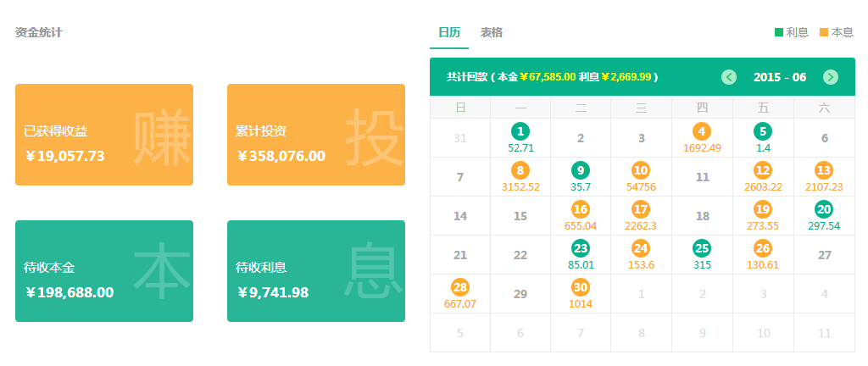Select green day 25 with 315
The image size is (868, 366).
pos(702,248)
